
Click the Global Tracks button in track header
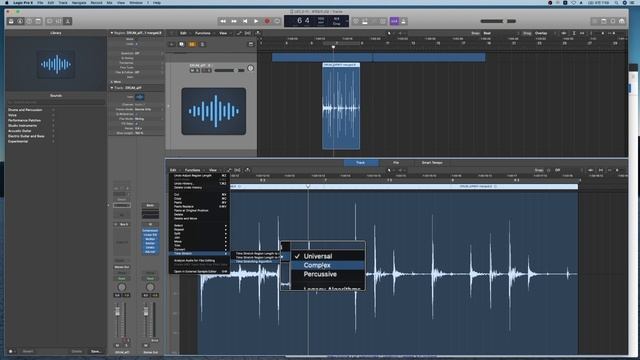tap(251, 44)
